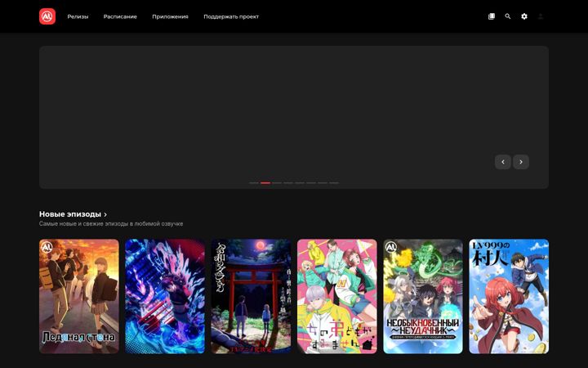Open the Расписание page
Viewport: 588px width, 368px height.
pos(120,16)
